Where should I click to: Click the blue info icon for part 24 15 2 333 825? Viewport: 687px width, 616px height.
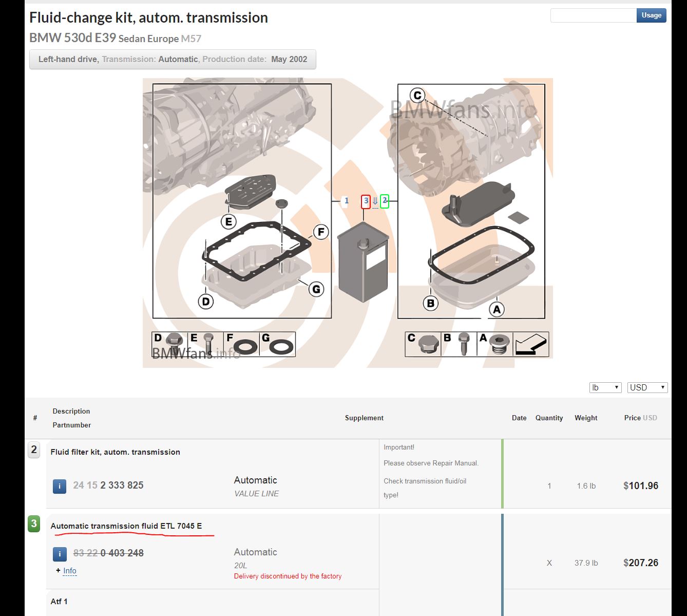(60, 486)
